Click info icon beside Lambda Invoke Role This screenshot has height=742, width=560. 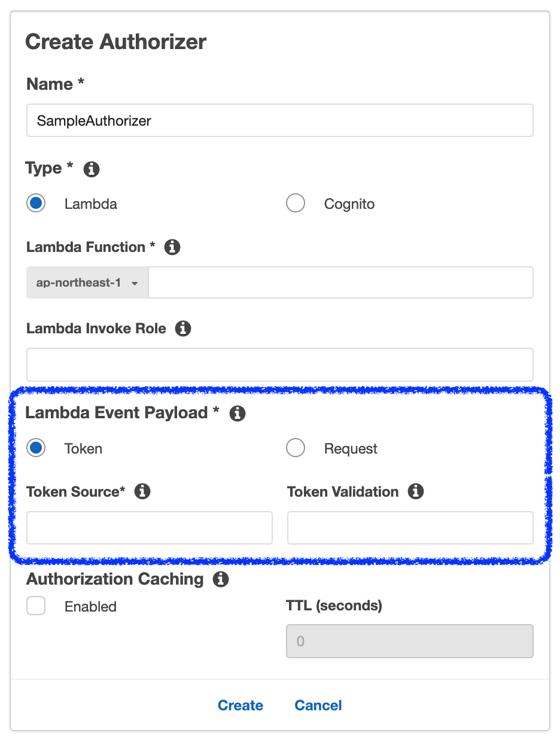click(x=183, y=329)
